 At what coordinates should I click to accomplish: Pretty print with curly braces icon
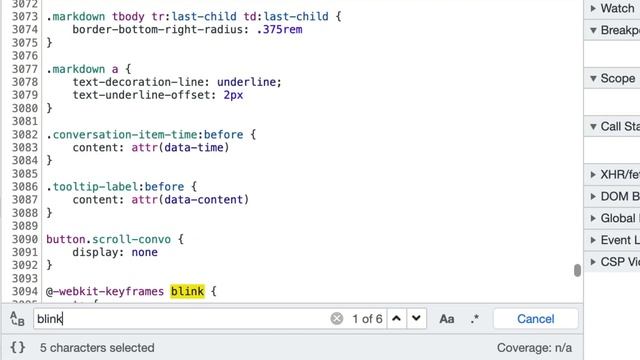pyautogui.click(x=18, y=348)
